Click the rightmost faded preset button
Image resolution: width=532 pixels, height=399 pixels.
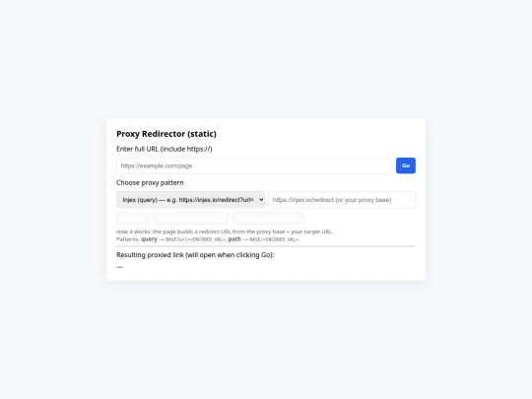pos(268,219)
